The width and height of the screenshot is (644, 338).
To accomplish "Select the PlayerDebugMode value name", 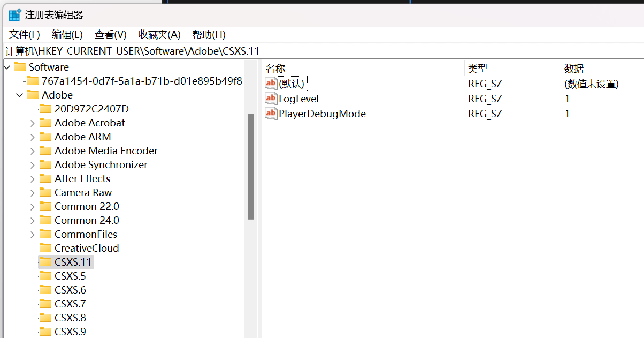I will click(x=323, y=114).
